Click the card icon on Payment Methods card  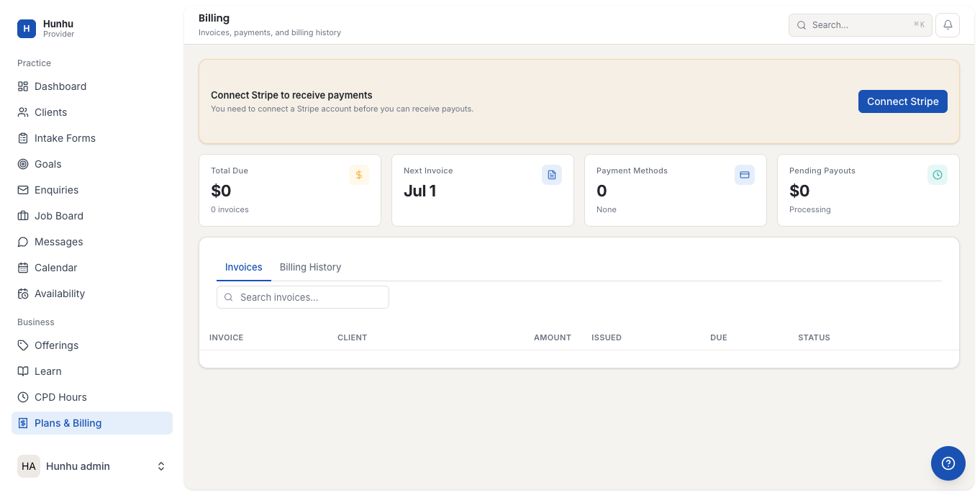[745, 175]
